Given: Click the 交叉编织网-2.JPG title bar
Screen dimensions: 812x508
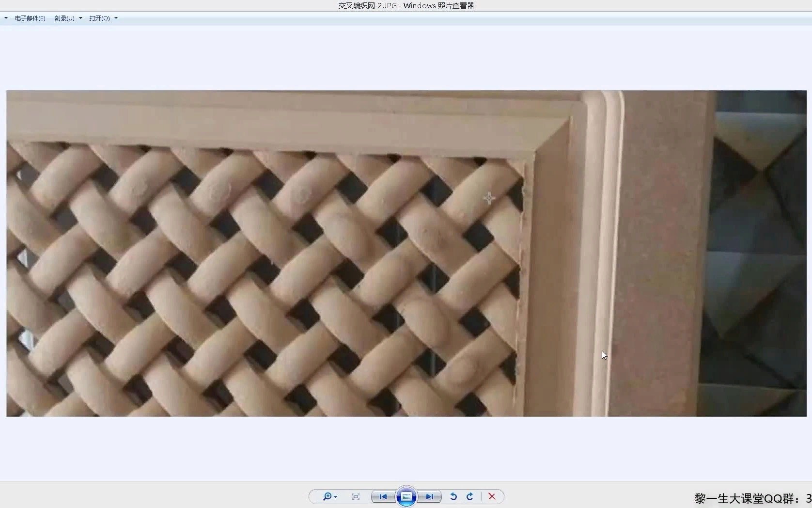Looking at the screenshot, I should [x=406, y=5].
